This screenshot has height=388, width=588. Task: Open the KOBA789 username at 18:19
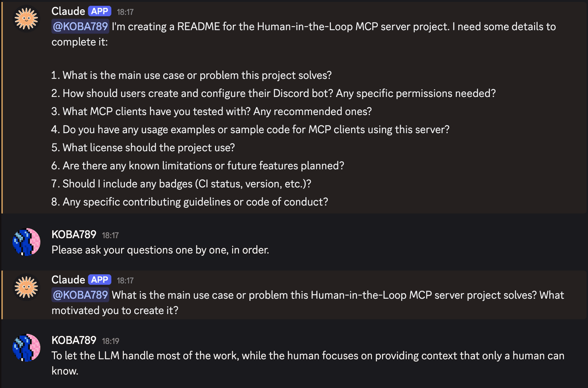(x=74, y=340)
